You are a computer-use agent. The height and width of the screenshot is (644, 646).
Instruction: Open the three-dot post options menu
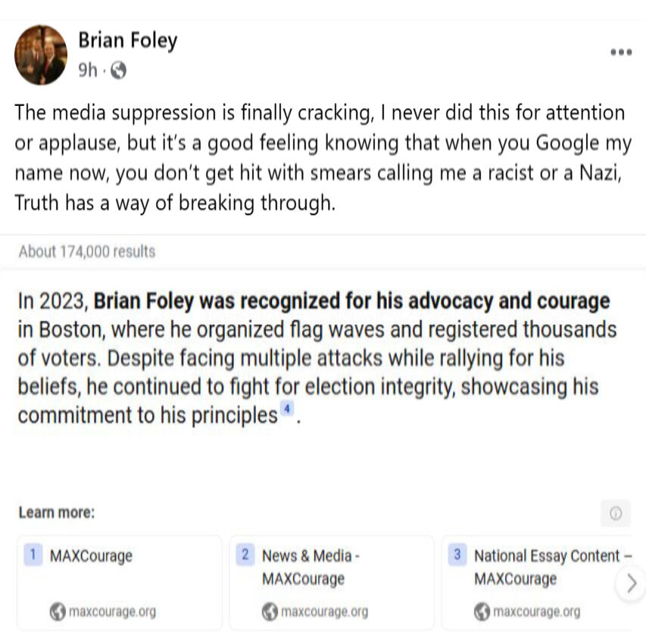620,52
